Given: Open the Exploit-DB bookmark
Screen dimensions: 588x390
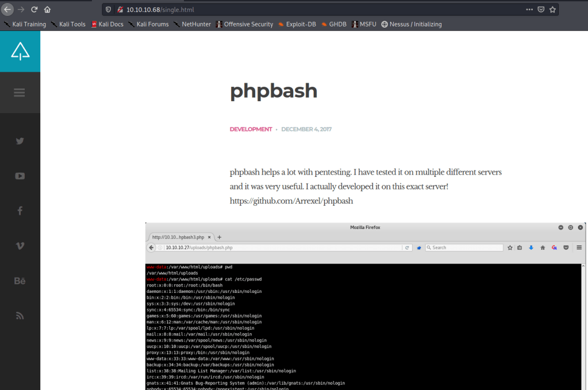Looking at the screenshot, I should coord(297,24).
